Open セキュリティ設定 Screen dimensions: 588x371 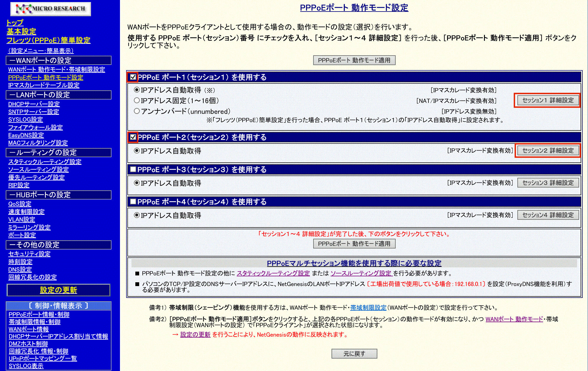point(30,254)
